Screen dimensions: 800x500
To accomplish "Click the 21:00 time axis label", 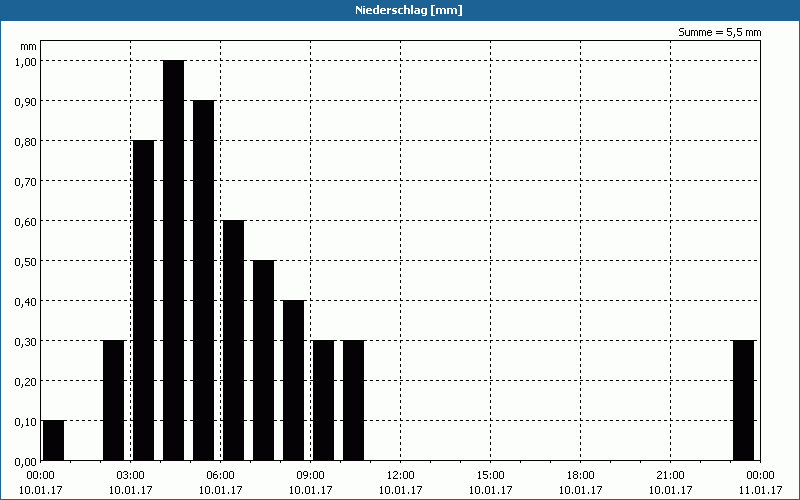I will pos(670,476).
